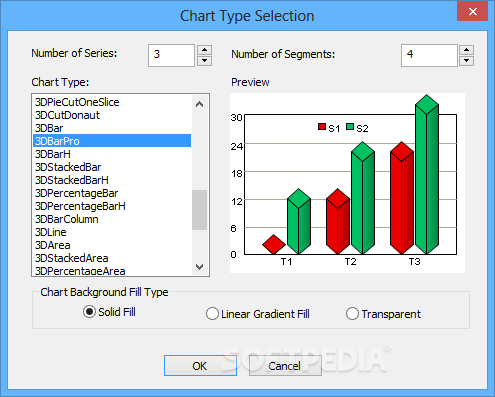The image size is (495, 397).
Task: Click the red S1 legend swatch
Action: coord(322,127)
